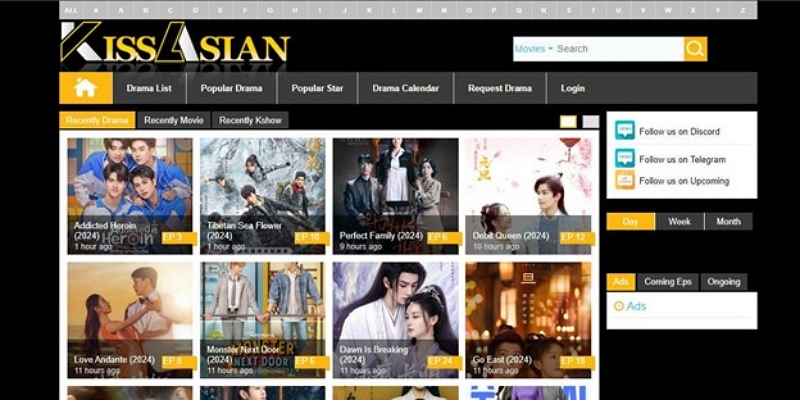Click the circle icon beside Ads heading
Image resolution: width=800 pixels, height=400 pixels.
pos(618,306)
